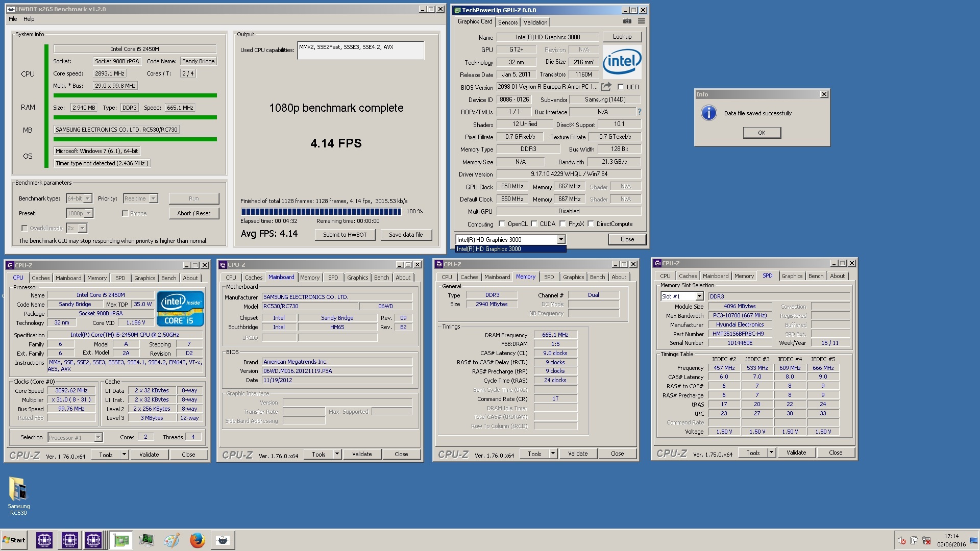The image size is (980, 551).
Task: Open the Priority Realtime dropdown
Action: tap(153, 198)
